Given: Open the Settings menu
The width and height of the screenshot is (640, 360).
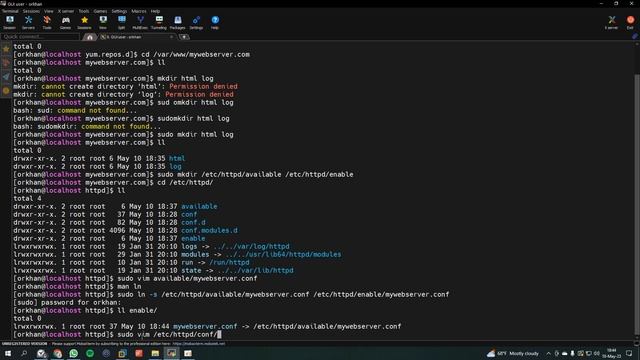Looking at the screenshot, I should point(119,11).
